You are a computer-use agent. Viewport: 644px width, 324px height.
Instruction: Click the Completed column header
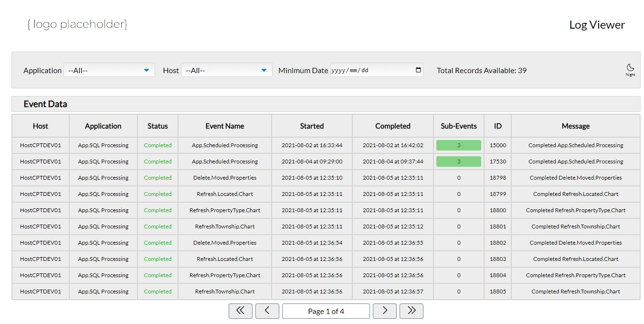pos(393,126)
